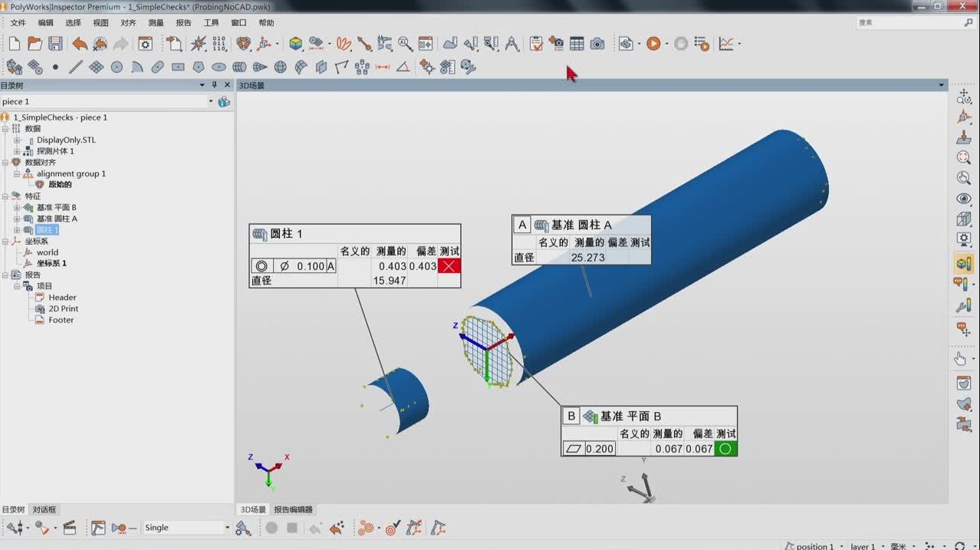Click the slot feature icon
This screenshot has height=550, width=980.
(x=157, y=68)
